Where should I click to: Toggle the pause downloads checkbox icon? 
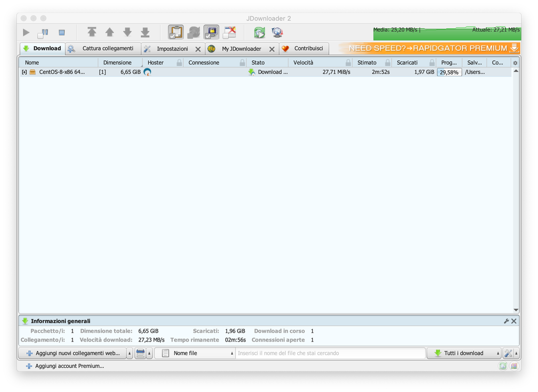click(43, 33)
